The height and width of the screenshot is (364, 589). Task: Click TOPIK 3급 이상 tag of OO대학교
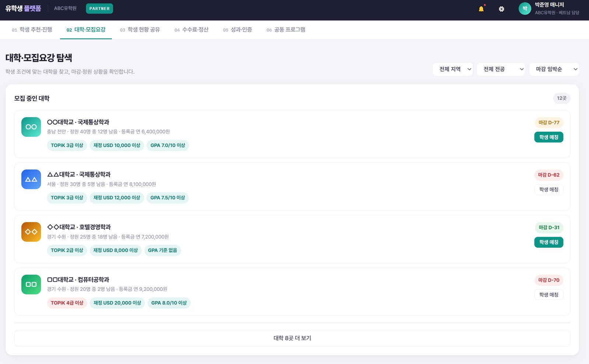pos(67,146)
